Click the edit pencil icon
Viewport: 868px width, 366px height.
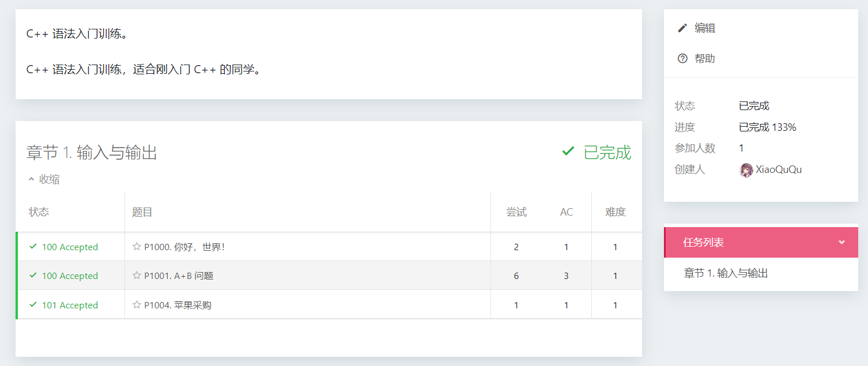(x=684, y=27)
